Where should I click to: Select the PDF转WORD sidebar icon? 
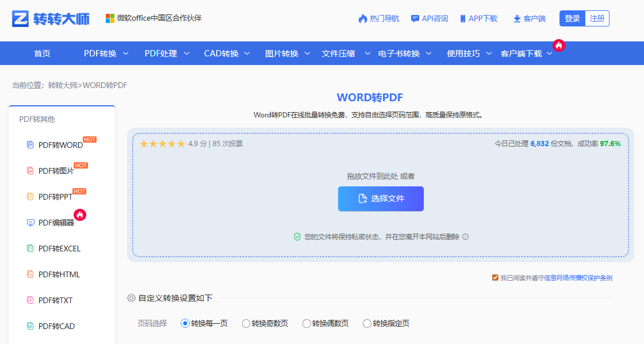(x=30, y=144)
